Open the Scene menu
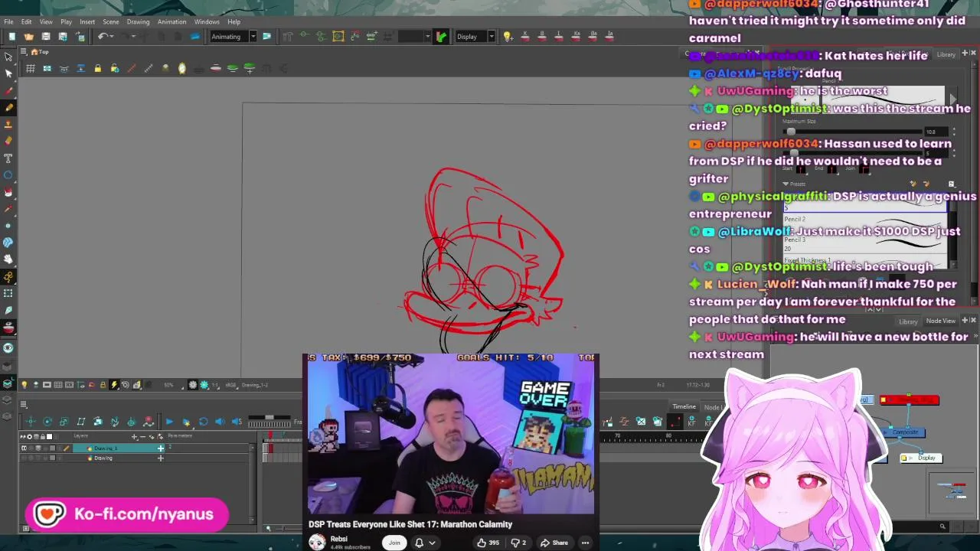The width and height of the screenshot is (980, 551). click(x=111, y=21)
